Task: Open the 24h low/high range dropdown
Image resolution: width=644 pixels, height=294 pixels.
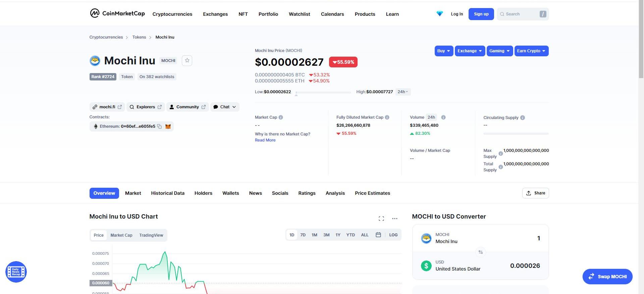Action: (402, 92)
